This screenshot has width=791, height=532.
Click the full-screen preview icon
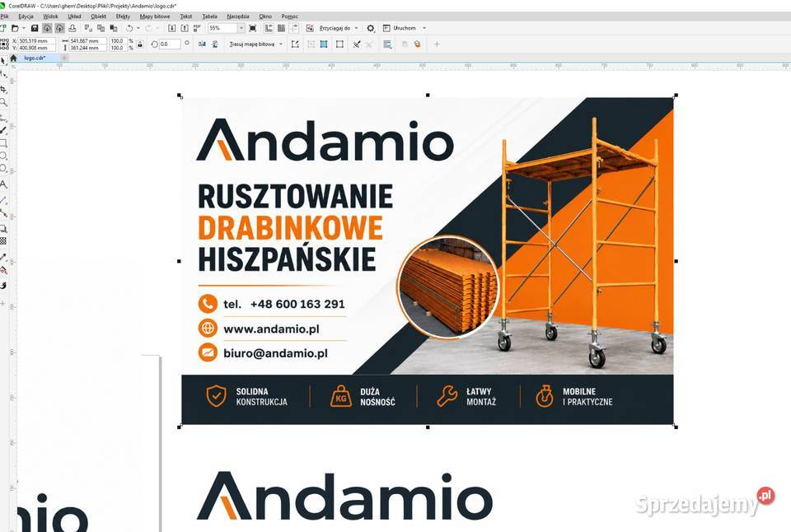click(x=253, y=28)
